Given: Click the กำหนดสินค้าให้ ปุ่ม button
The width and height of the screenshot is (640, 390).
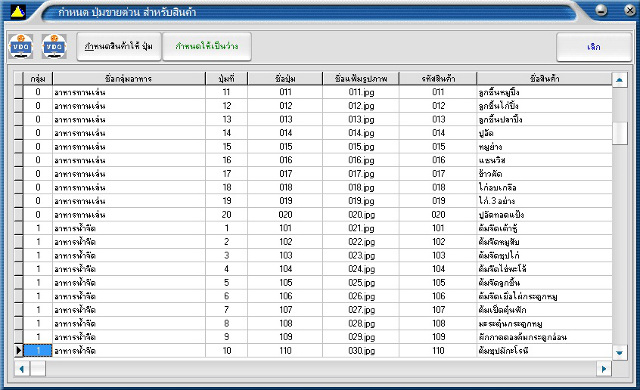Looking at the screenshot, I should pyautogui.click(x=119, y=47).
